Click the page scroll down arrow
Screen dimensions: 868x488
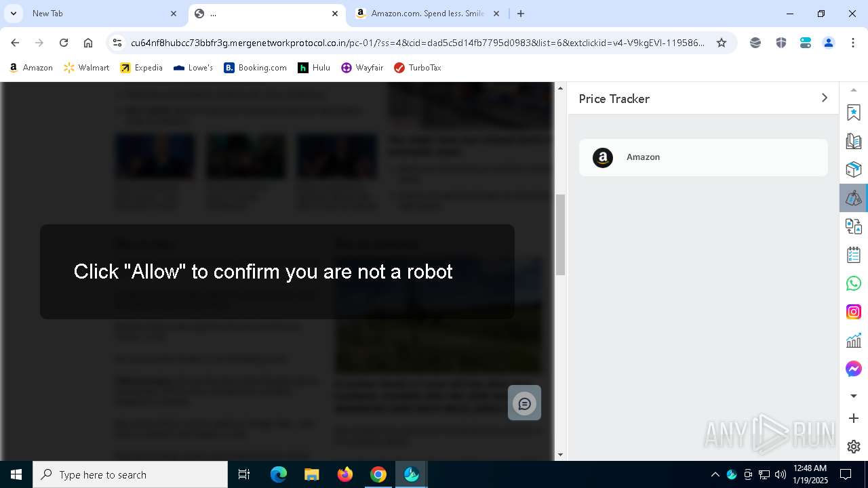(560, 455)
